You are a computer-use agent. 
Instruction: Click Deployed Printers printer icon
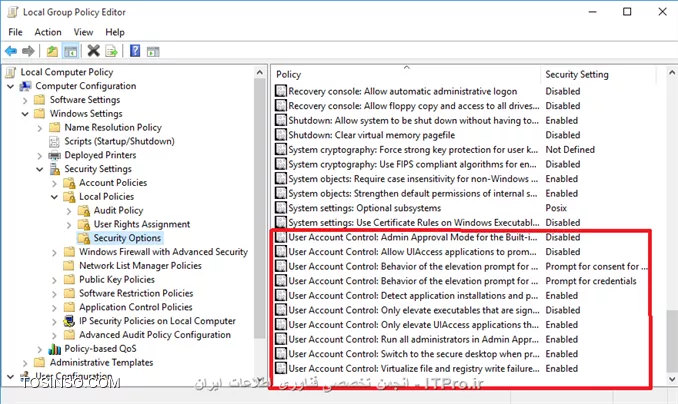(54, 155)
